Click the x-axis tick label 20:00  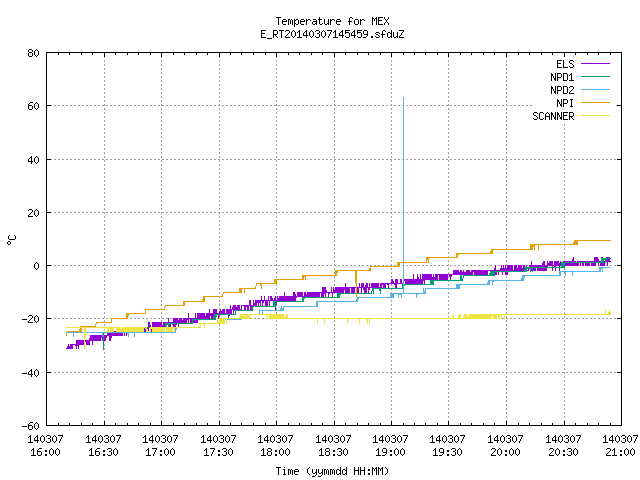point(506,452)
